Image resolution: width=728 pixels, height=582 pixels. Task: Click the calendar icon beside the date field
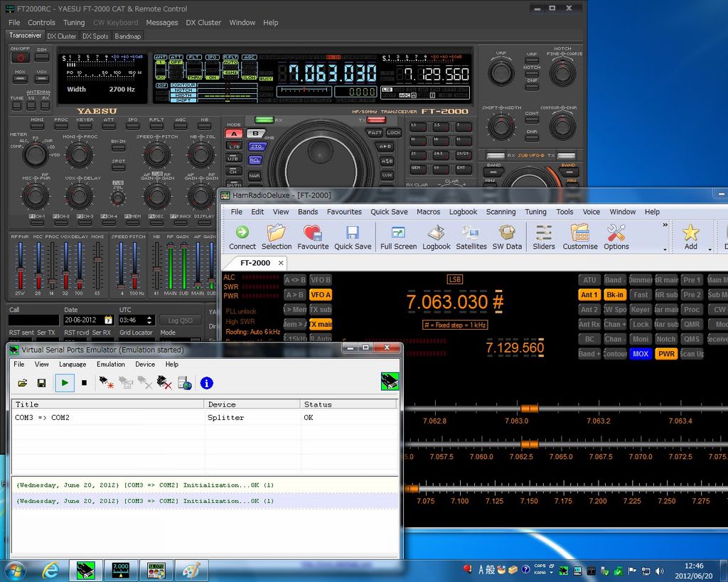tap(108, 320)
